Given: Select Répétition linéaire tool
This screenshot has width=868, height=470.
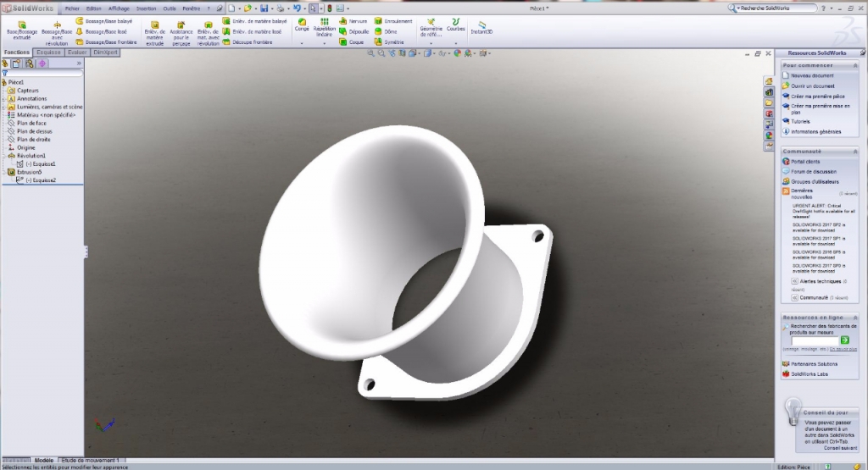Looking at the screenshot, I should pos(325,28).
